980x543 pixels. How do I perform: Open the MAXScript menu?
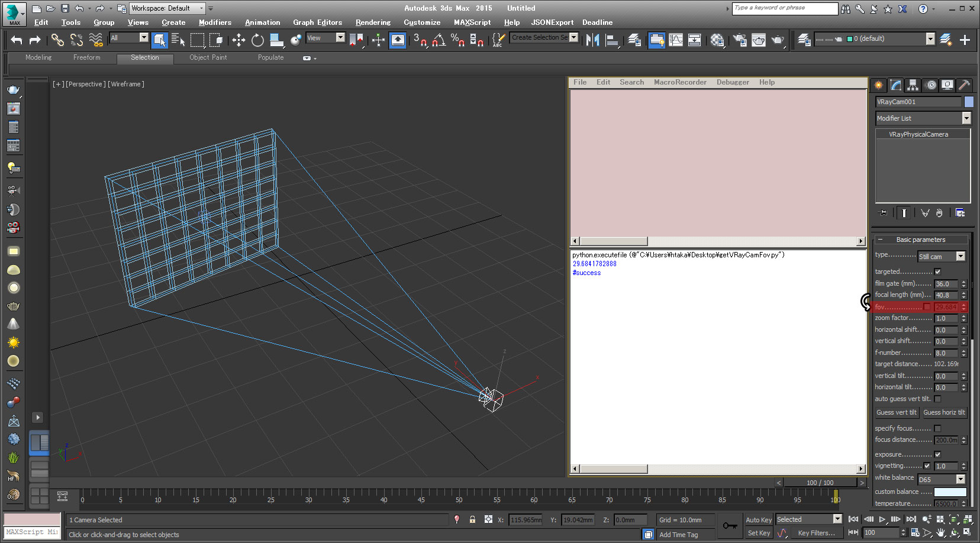pyautogui.click(x=472, y=22)
